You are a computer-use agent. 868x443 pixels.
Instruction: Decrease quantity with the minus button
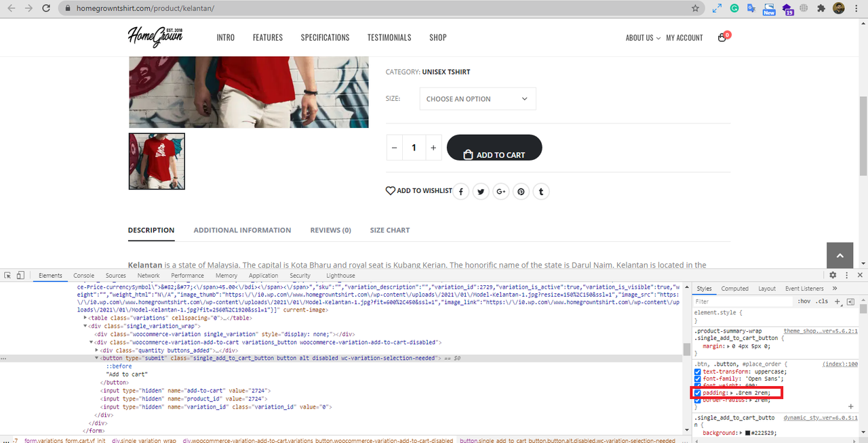395,148
